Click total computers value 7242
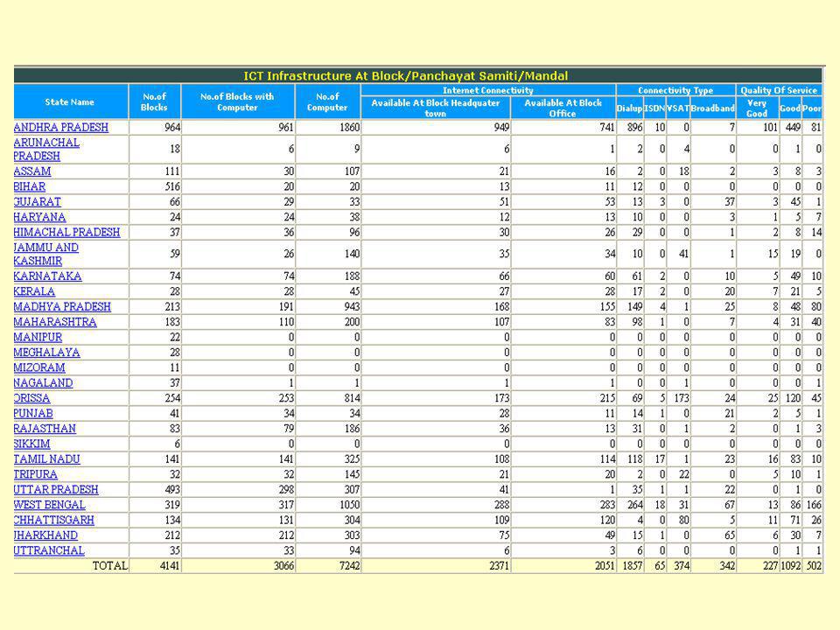The height and width of the screenshot is (630, 840). pos(350,566)
